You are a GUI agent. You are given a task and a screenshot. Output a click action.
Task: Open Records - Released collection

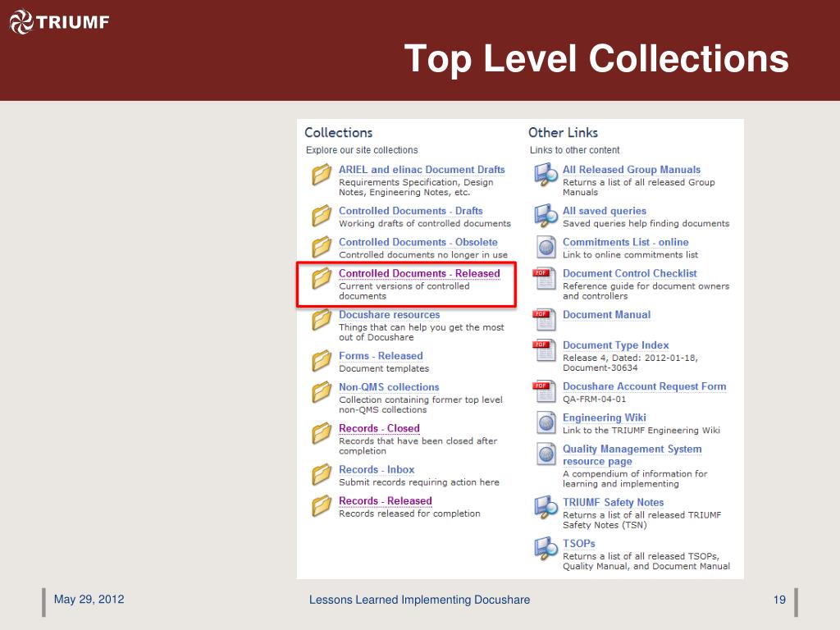click(386, 500)
